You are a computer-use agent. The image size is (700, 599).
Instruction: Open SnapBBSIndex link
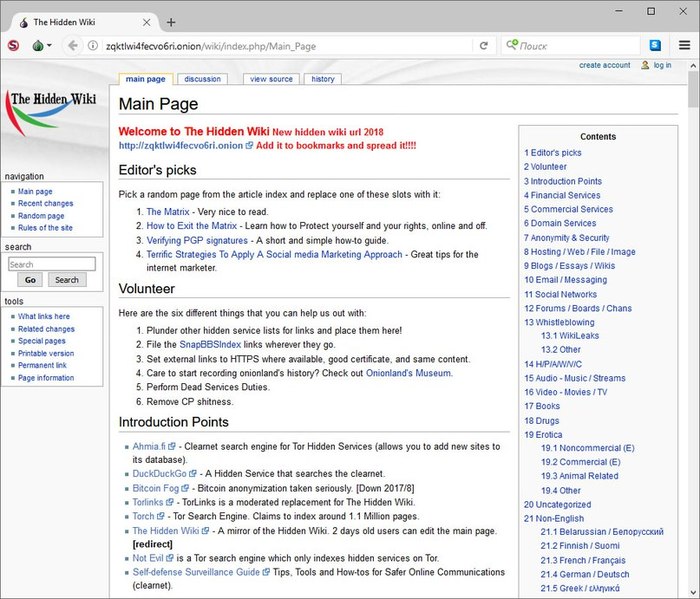pyautogui.click(x=210, y=345)
